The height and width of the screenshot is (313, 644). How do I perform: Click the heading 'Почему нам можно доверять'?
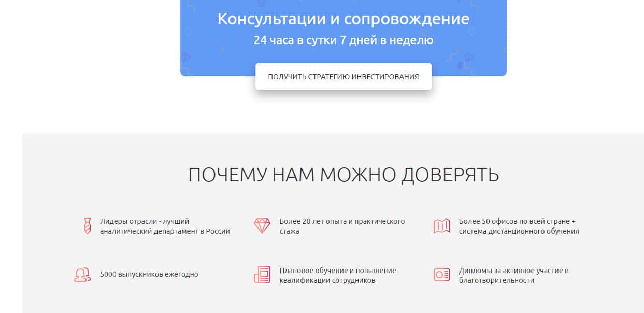[x=344, y=175]
